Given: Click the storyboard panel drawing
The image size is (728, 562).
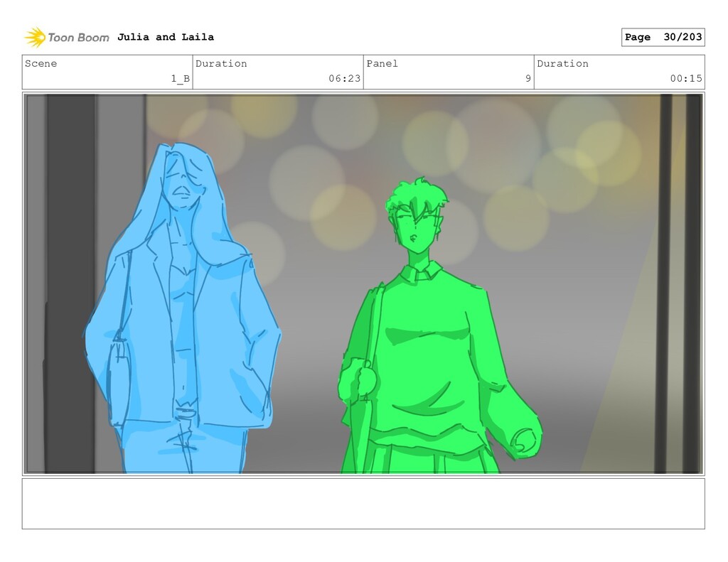Looking at the screenshot, I should click(x=363, y=283).
